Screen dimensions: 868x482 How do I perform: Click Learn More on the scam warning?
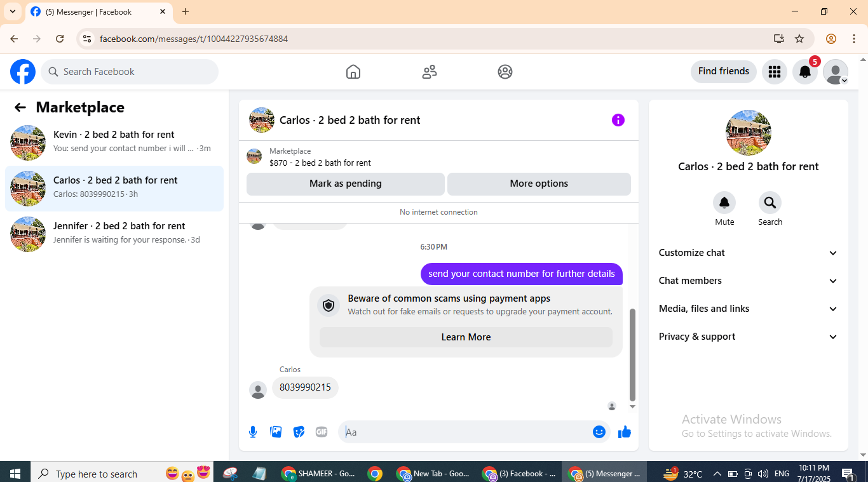tap(466, 337)
